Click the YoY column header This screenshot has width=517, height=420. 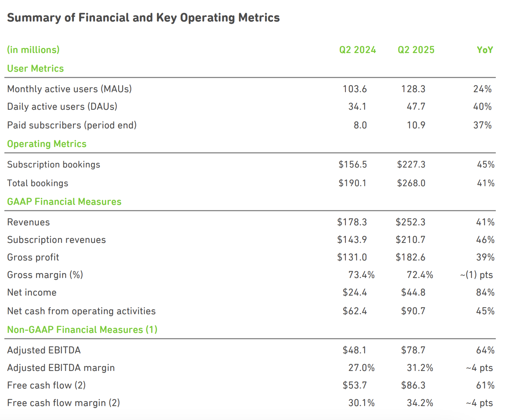click(x=485, y=50)
